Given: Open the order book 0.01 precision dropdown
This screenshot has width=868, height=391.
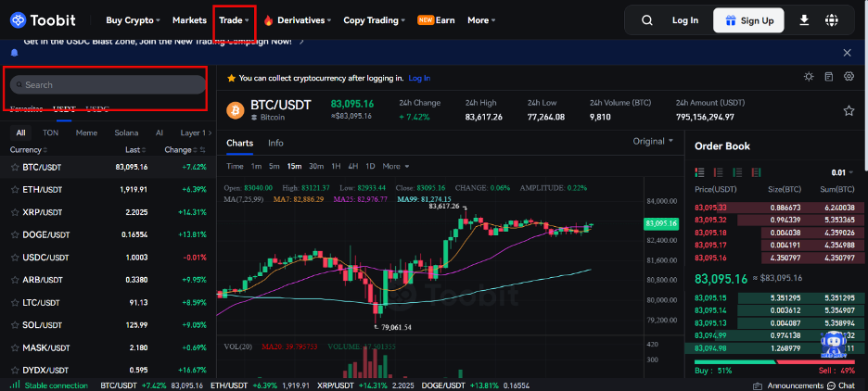Looking at the screenshot, I should (x=842, y=172).
